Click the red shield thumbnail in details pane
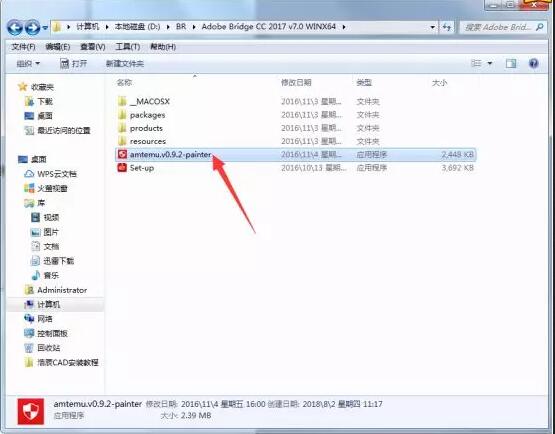 [31, 411]
